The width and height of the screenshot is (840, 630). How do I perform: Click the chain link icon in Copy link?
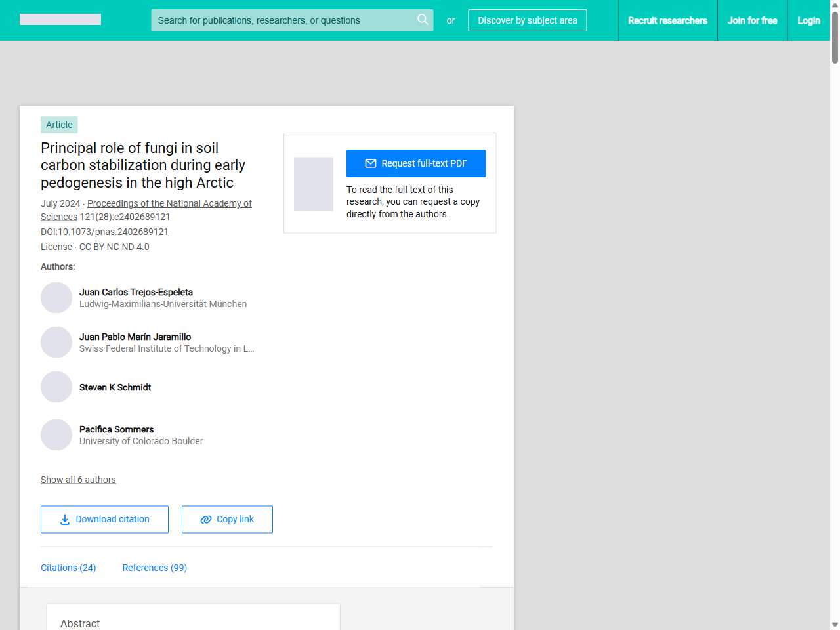point(206,519)
